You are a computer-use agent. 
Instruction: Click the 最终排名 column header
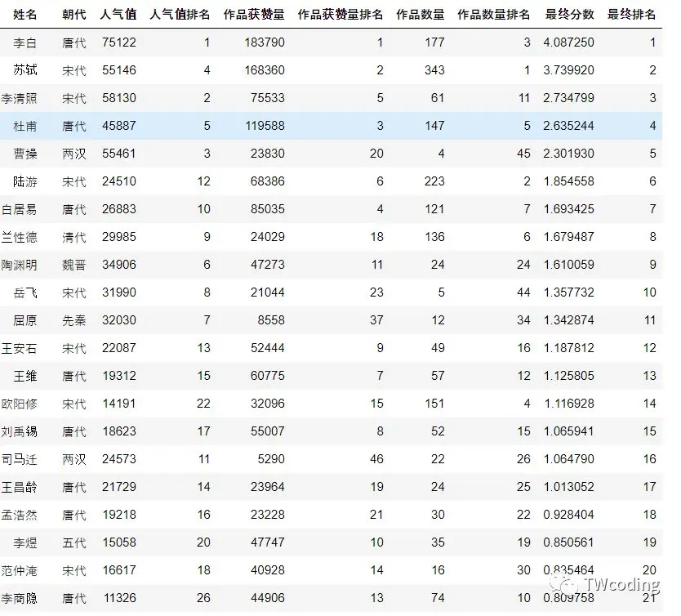(x=631, y=15)
